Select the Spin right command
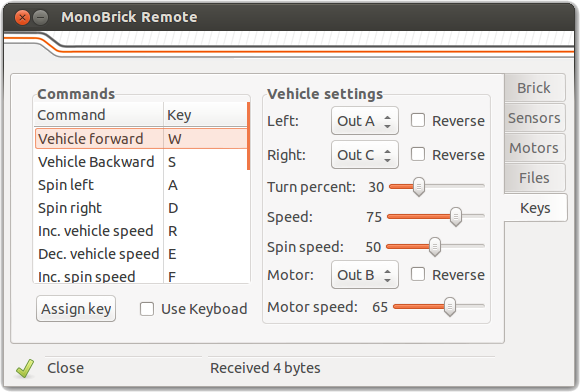 click(141, 208)
